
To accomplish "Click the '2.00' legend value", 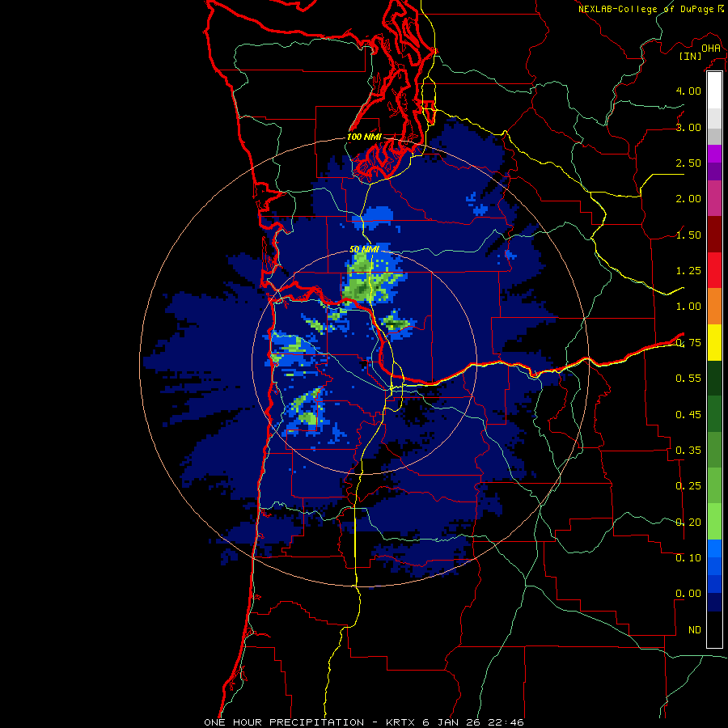I will [x=688, y=199].
